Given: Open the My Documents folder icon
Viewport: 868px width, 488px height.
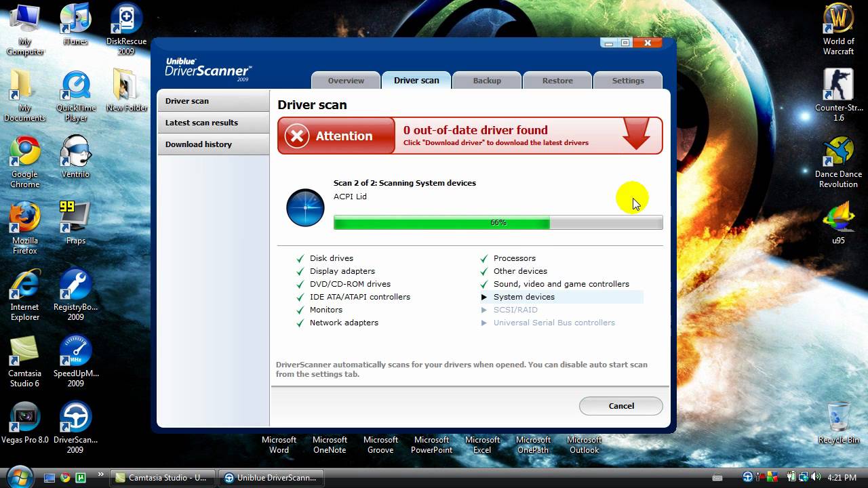Looking at the screenshot, I should click(x=24, y=96).
